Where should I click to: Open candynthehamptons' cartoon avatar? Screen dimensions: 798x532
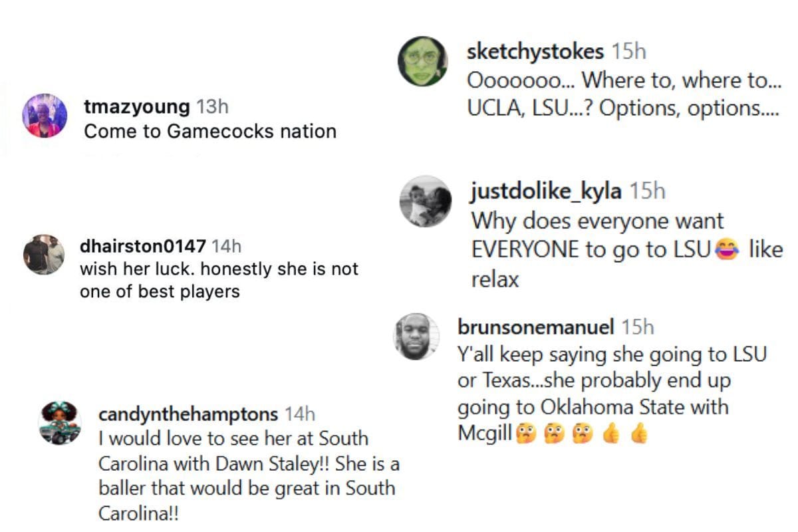coord(61,422)
